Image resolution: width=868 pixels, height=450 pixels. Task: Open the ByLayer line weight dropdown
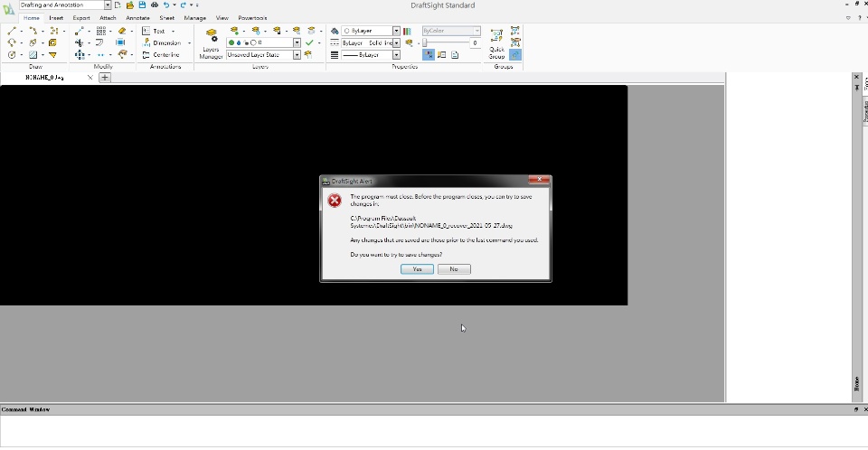tap(396, 55)
